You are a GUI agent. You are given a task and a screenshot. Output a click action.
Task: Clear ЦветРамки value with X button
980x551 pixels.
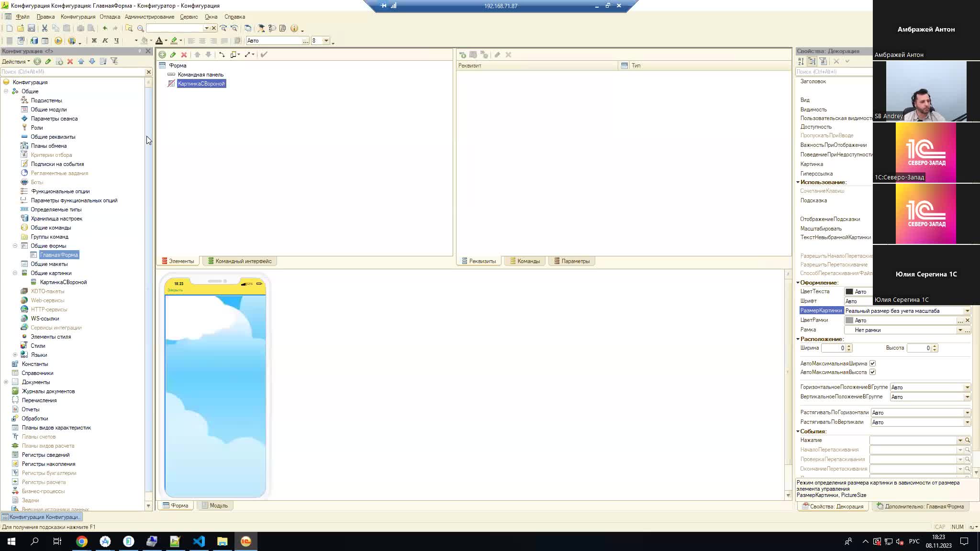tap(967, 320)
